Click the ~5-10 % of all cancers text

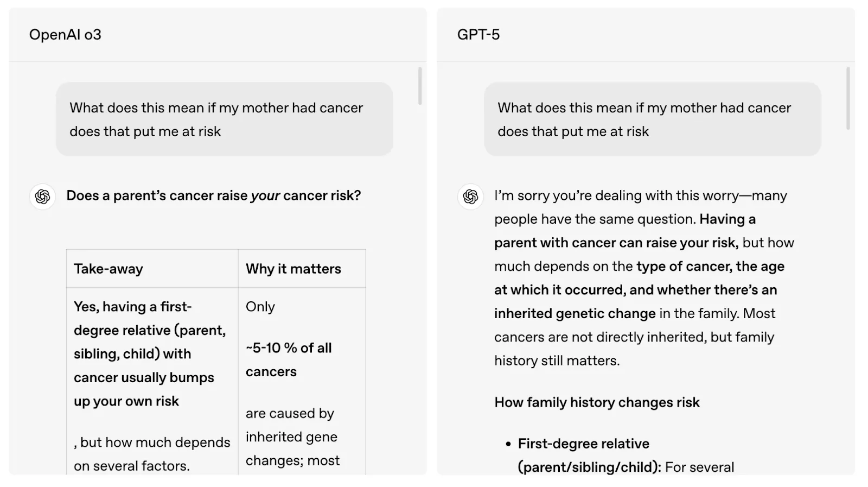[289, 359]
